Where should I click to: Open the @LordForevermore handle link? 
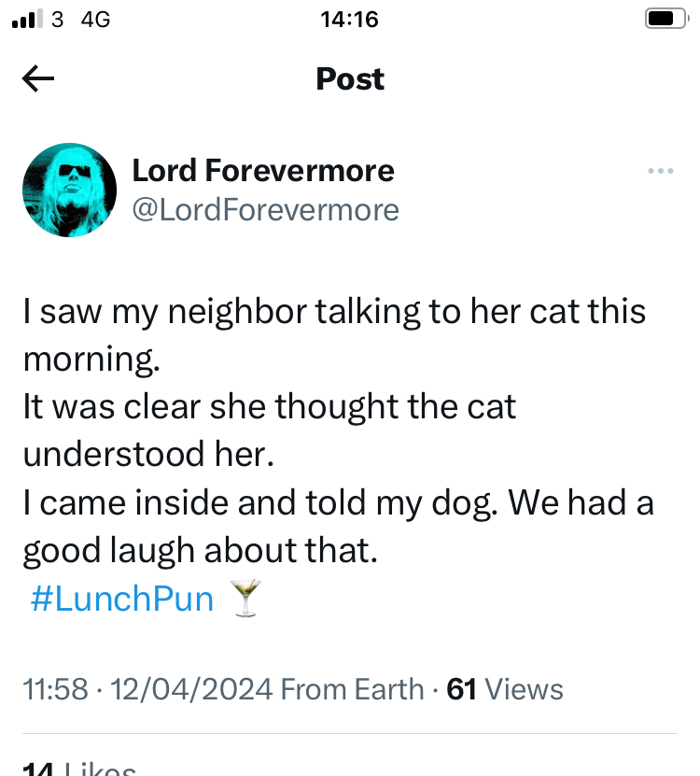coord(265,210)
